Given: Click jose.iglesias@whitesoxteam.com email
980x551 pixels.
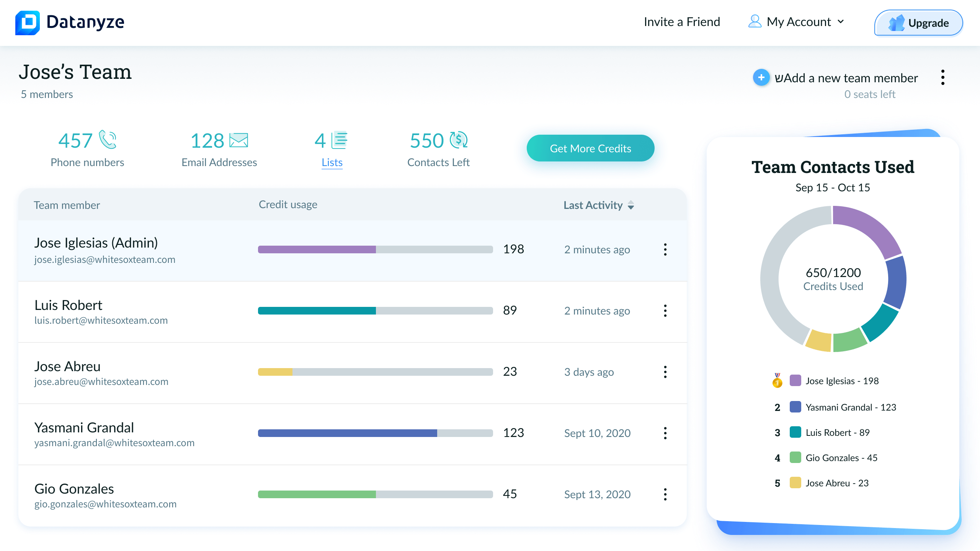Looking at the screenshot, I should [x=105, y=260].
